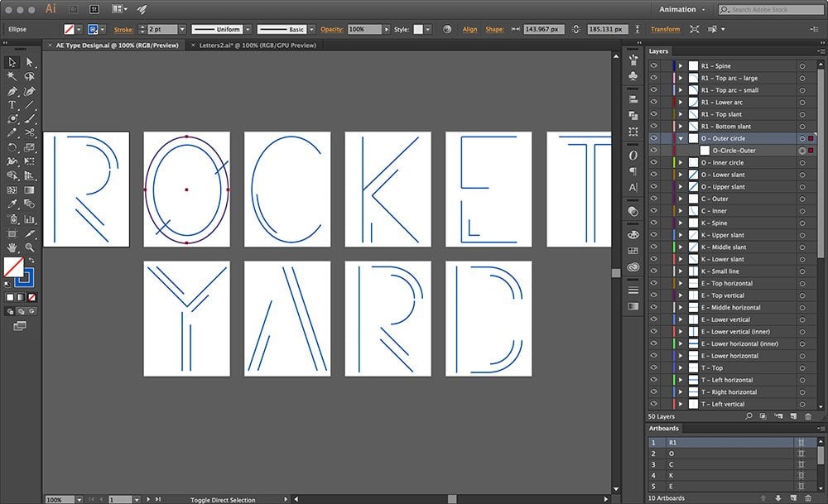The image size is (828, 504).
Task: Expand the K – Spine layer
Action: (681, 223)
